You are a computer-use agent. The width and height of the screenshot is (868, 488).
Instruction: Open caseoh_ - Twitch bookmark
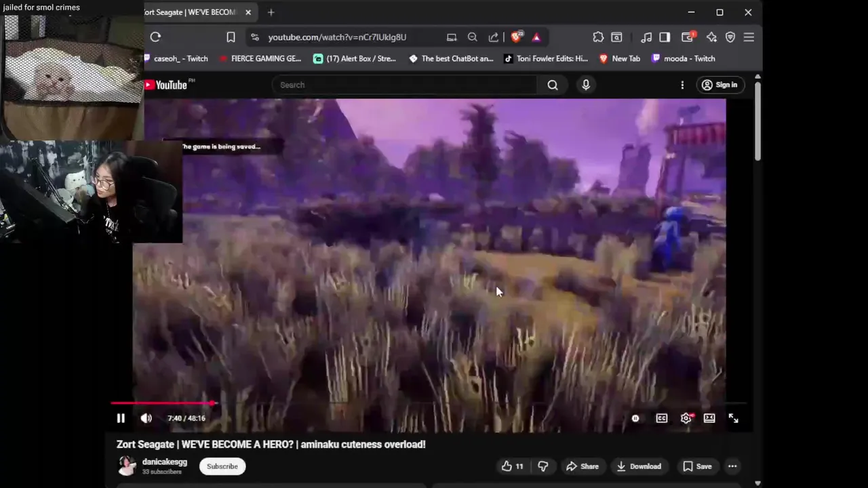click(178, 58)
